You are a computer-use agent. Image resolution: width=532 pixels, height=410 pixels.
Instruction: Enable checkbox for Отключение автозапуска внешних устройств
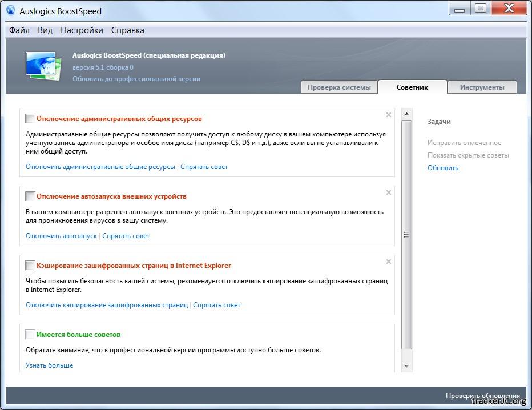(30, 196)
